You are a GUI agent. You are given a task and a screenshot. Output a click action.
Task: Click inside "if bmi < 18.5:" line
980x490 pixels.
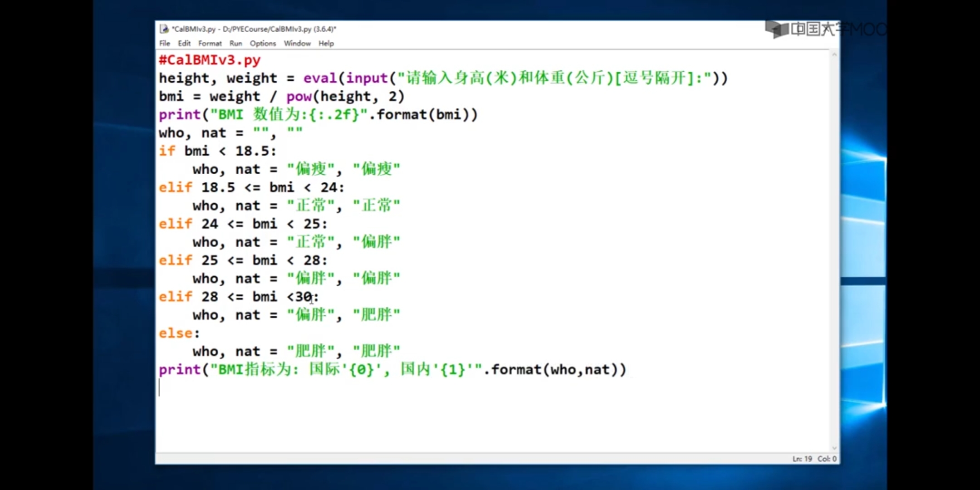[217, 151]
